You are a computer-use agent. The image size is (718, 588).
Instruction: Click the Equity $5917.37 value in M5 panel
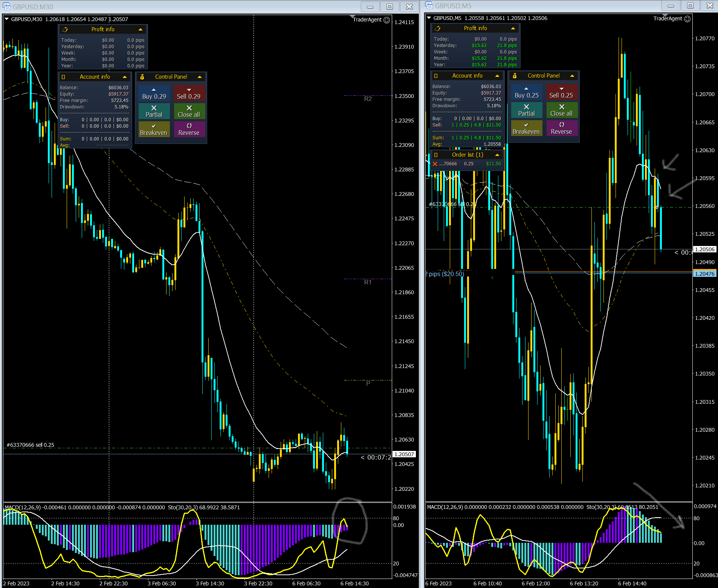[x=491, y=93]
